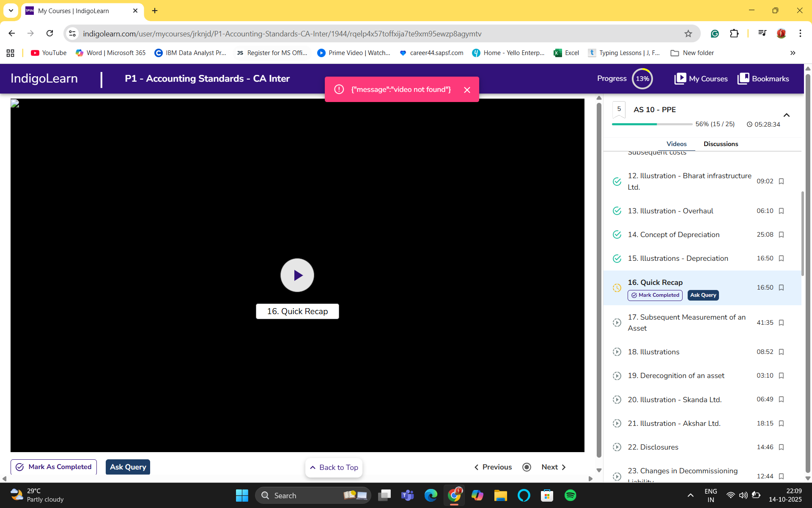The height and width of the screenshot is (508, 812).
Task: Open the tab search dropdown arrow
Action: click(x=11, y=11)
